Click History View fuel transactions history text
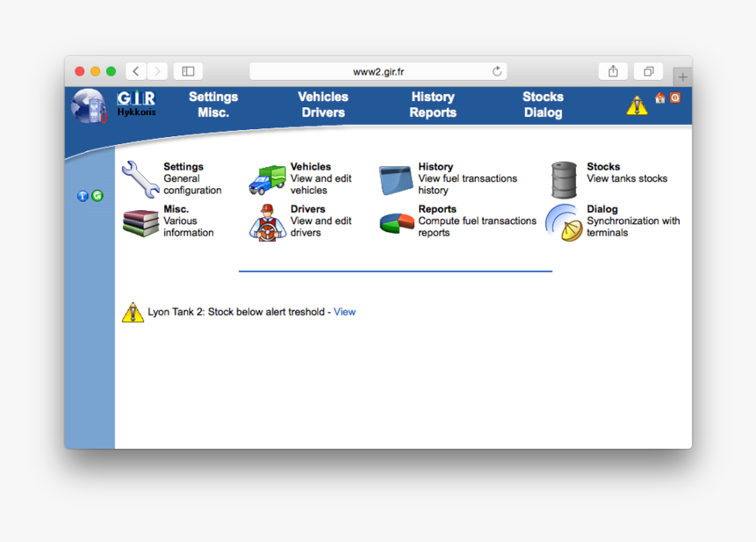This screenshot has width=756, height=542. click(x=468, y=179)
